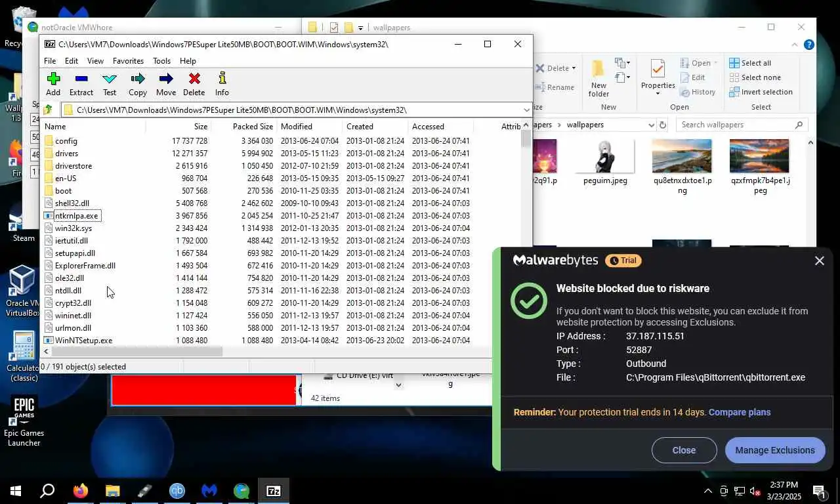
Task: Expand the Open dropdown arrow in Explorer
Action: click(715, 63)
